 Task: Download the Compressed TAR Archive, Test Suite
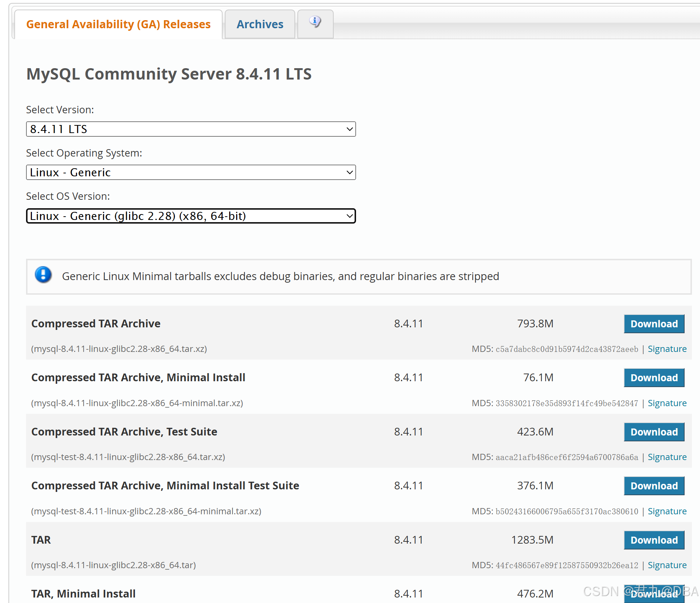tap(654, 432)
